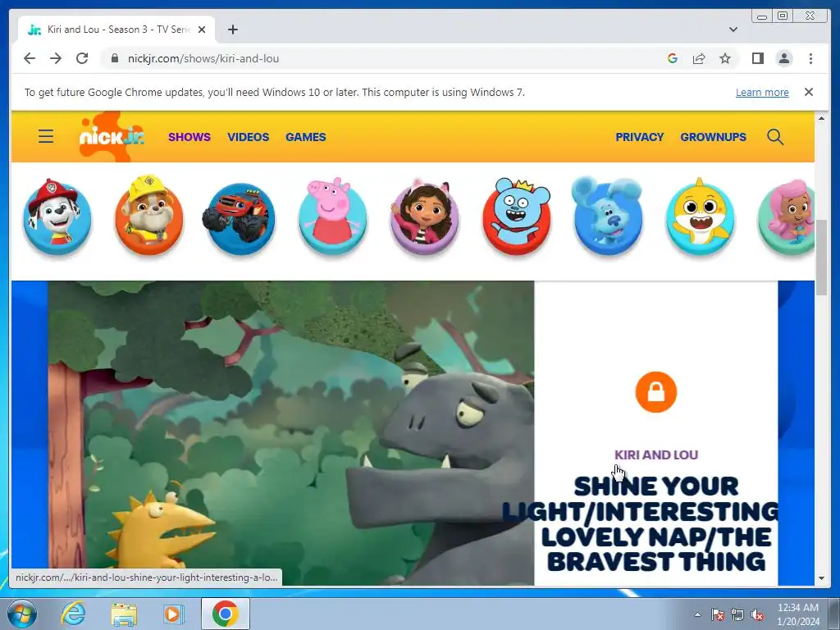Image resolution: width=840 pixels, height=630 pixels.
Task: Open Windows Media Player from taskbar
Action: click(x=173, y=614)
